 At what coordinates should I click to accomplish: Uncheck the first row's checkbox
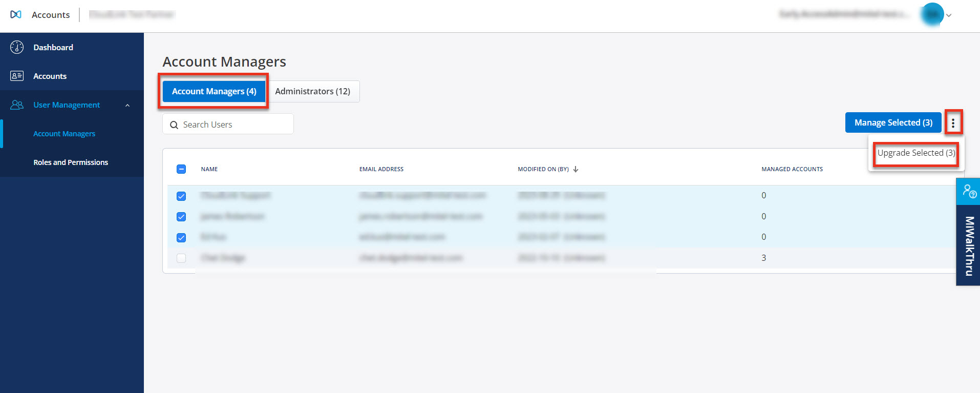click(x=181, y=196)
